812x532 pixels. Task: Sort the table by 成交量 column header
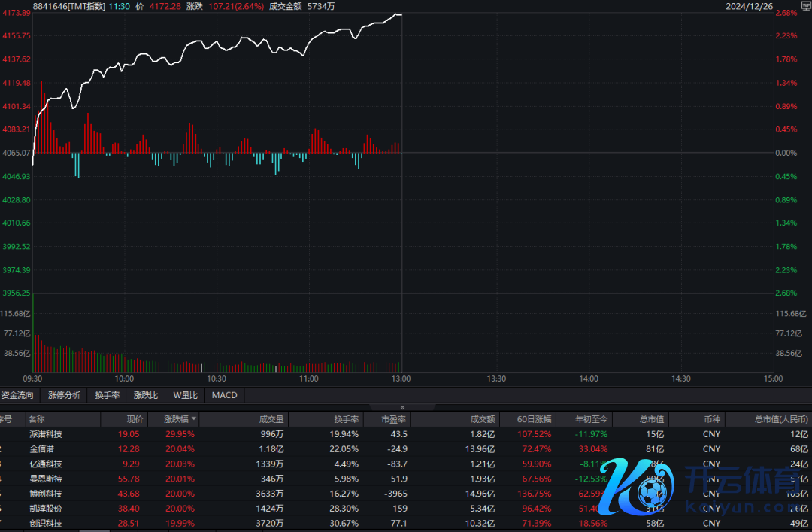pos(271,419)
